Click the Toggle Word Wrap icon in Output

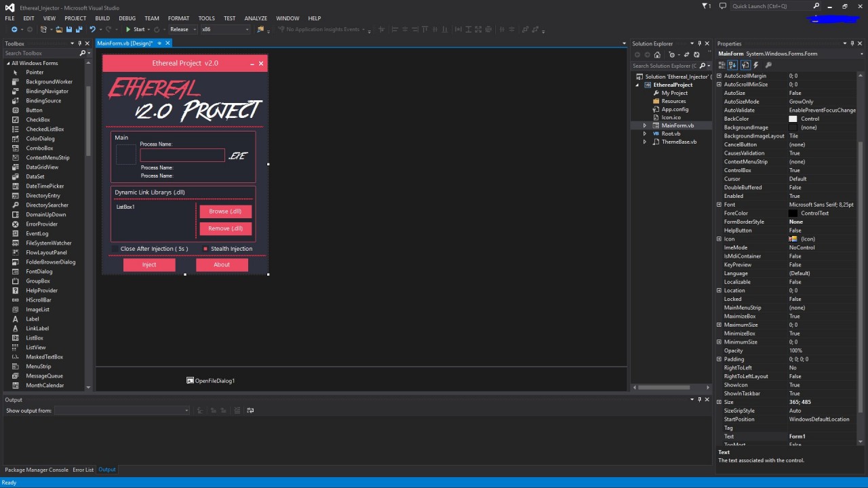pos(250,410)
